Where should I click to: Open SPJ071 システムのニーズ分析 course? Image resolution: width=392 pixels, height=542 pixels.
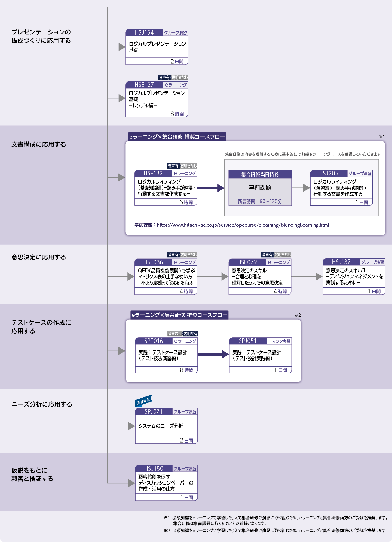pos(166,426)
